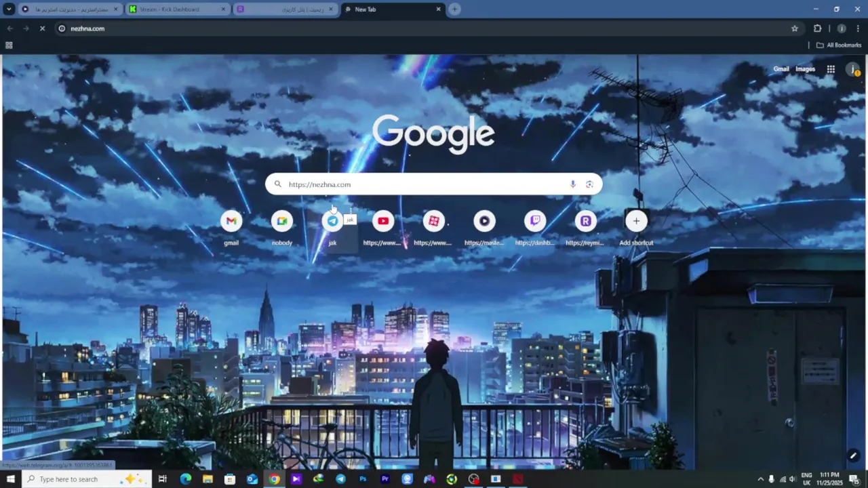Bookmark this tab with the star icon
Image resolution: width=868 pixels, height=488 pixels.
(795, 28)
